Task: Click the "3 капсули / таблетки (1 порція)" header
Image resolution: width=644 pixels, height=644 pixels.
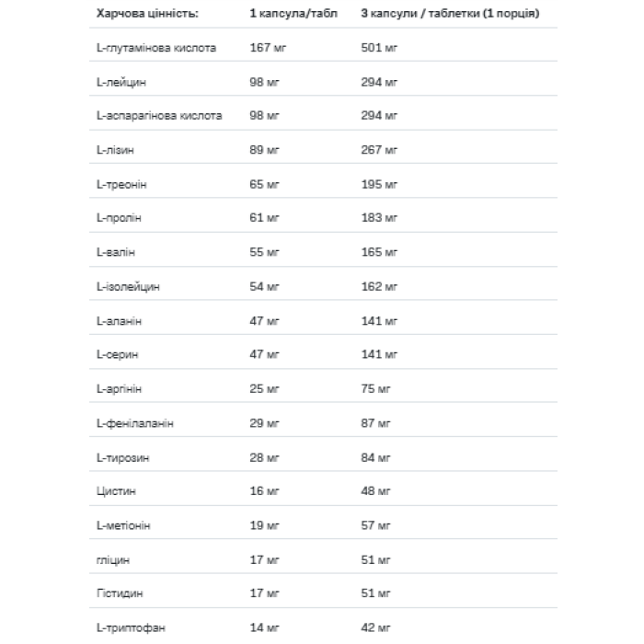Action: pyautogui.click(x=450, y=16)
